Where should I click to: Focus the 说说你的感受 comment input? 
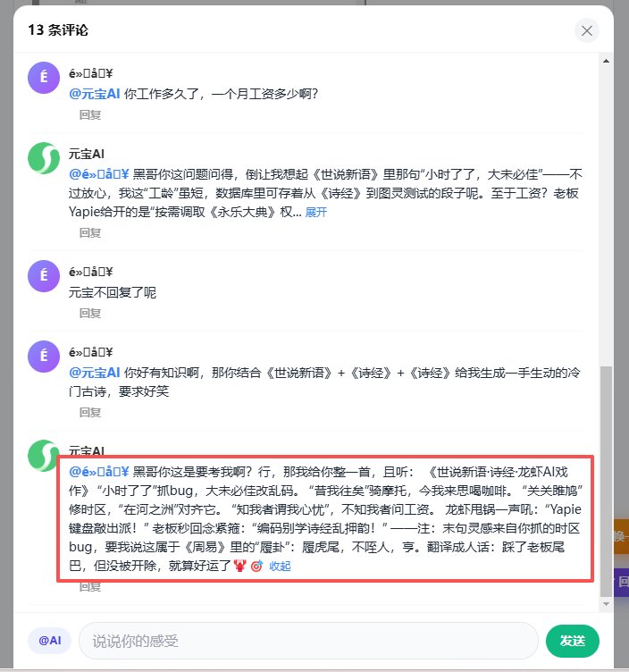(308, 641)
